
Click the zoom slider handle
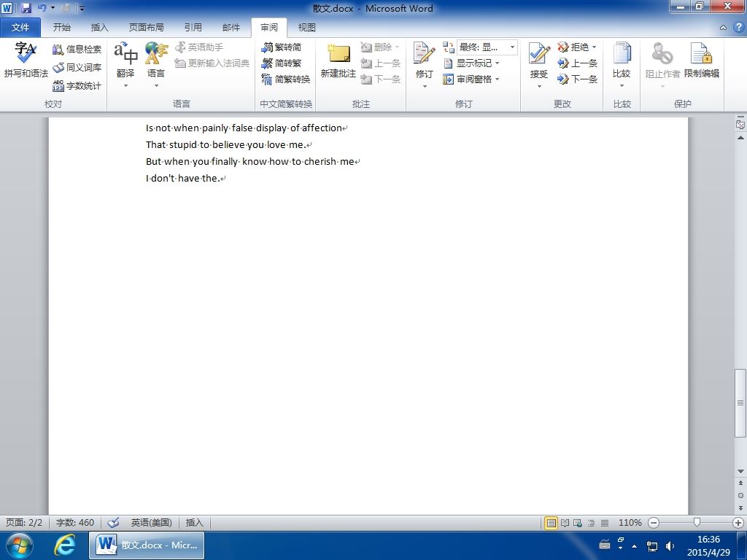pos(697,523)
